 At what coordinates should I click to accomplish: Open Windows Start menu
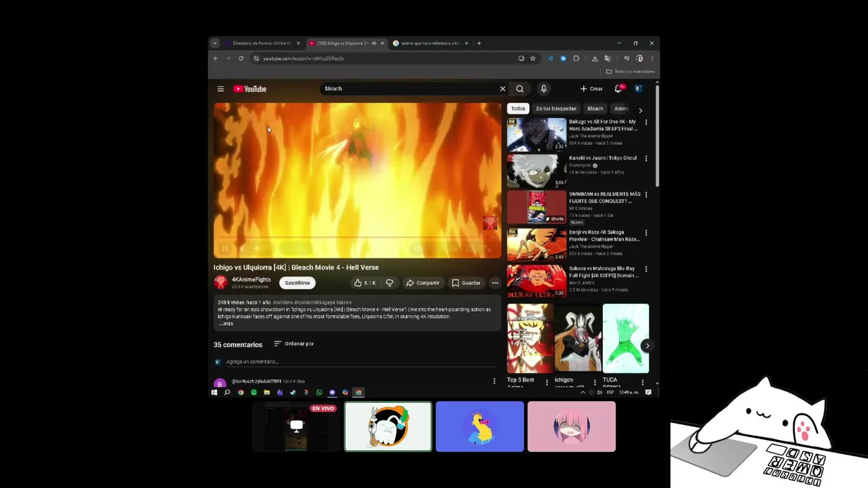click(x=214, y=392)
